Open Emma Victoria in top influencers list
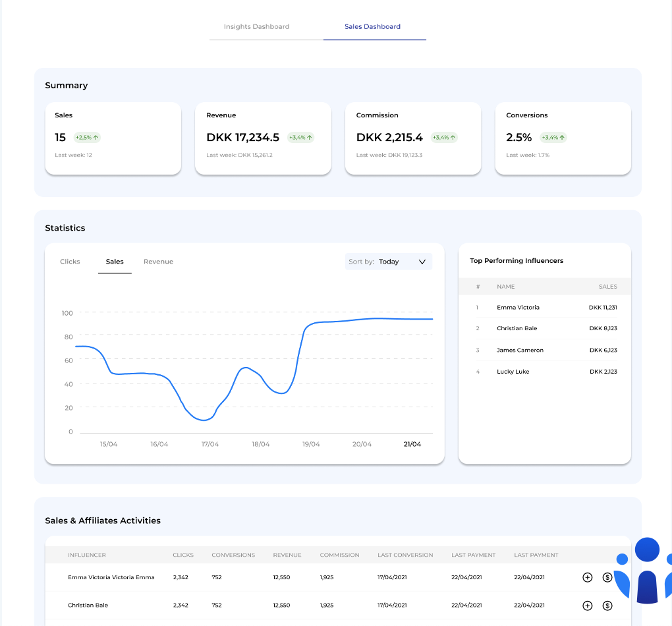The width and height of the screenshot is (672, 626). pyautogui.click(x=518, y=308)
